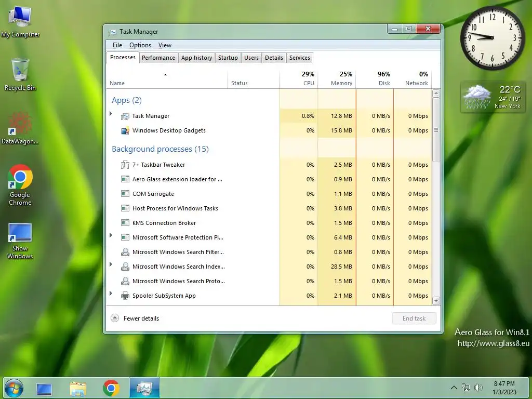Switch to the Details tab
The height and width of the screenshot is (399, 532).
tap(274, 58)
